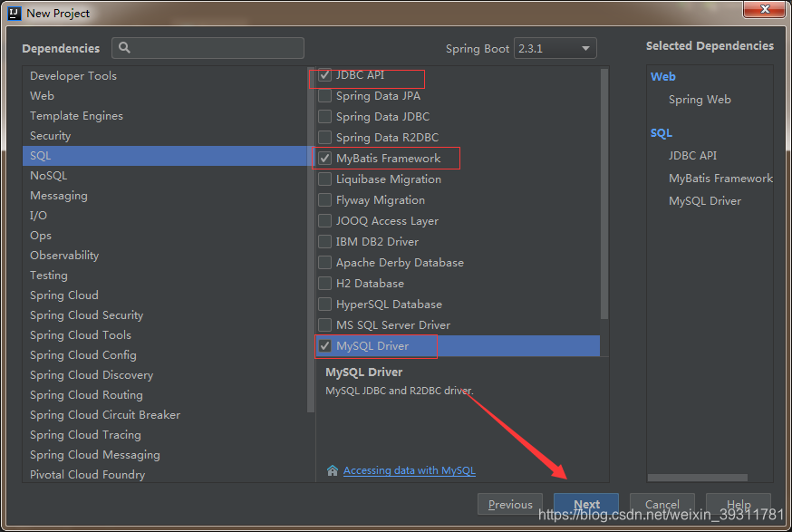Click the home icon beside MySQL guide link
792x532 pixels.
point(333,470)
